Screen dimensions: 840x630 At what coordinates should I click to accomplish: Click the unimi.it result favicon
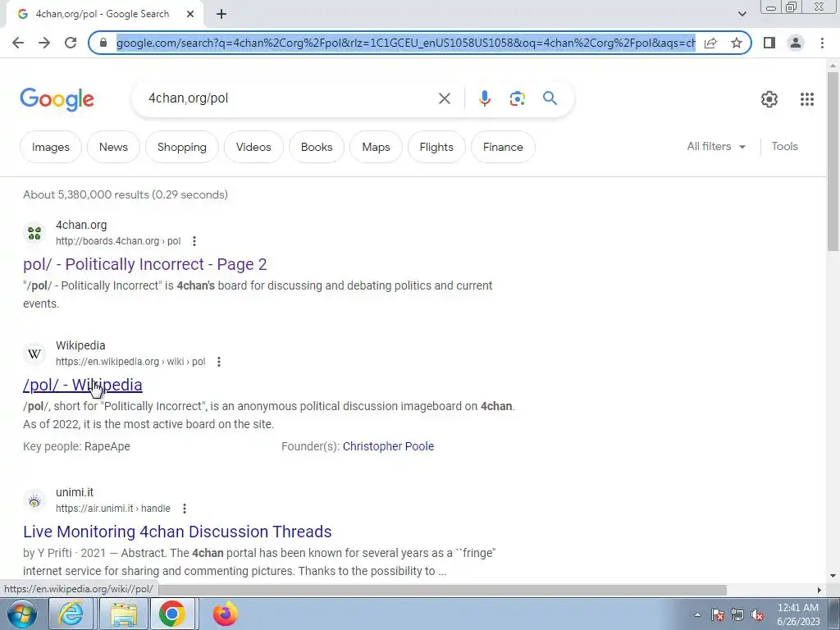[34, 500]
